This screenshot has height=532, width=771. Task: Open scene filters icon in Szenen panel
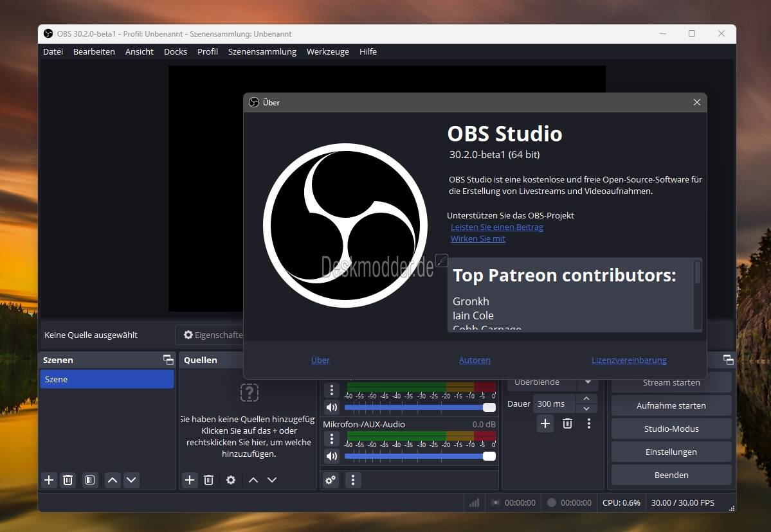[x=90, y=480]
